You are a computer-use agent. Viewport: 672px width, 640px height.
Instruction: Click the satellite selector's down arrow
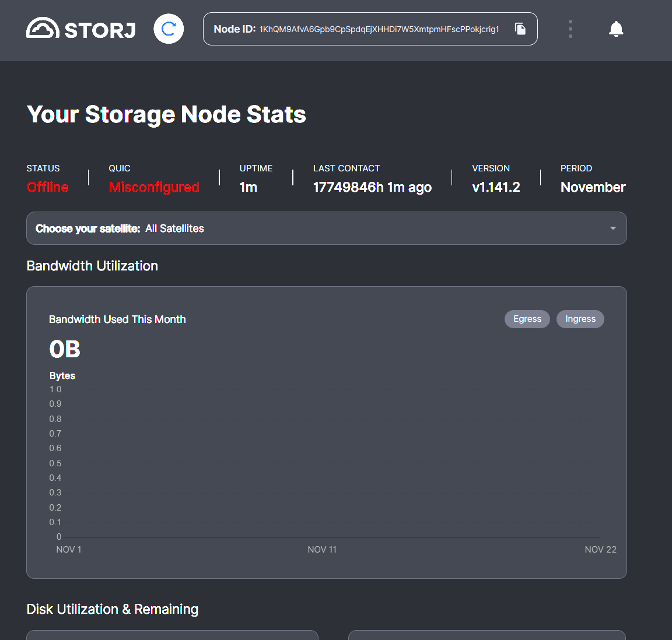click(612, 228)
